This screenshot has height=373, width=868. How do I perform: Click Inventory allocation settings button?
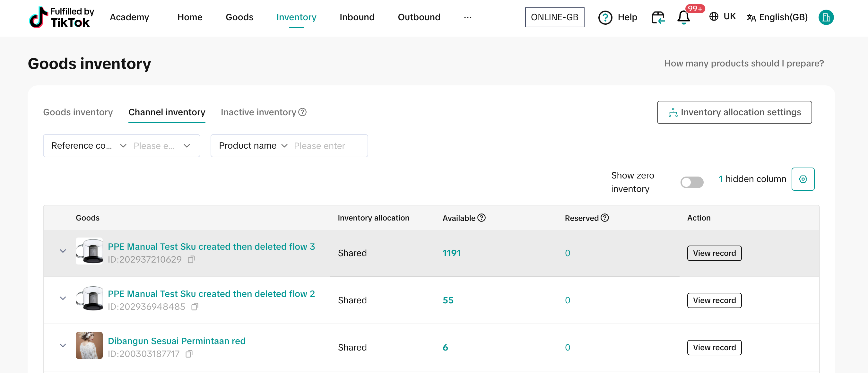point(734,112)
